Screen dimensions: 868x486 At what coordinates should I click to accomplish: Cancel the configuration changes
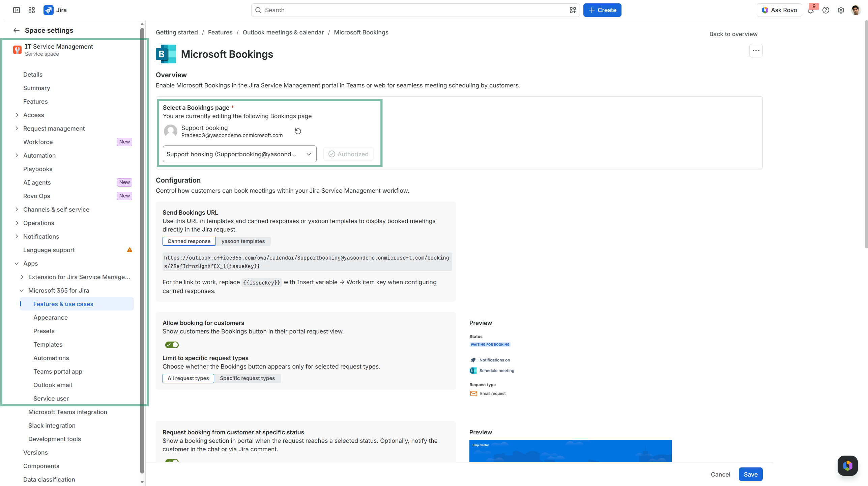[x=721, y=474]
